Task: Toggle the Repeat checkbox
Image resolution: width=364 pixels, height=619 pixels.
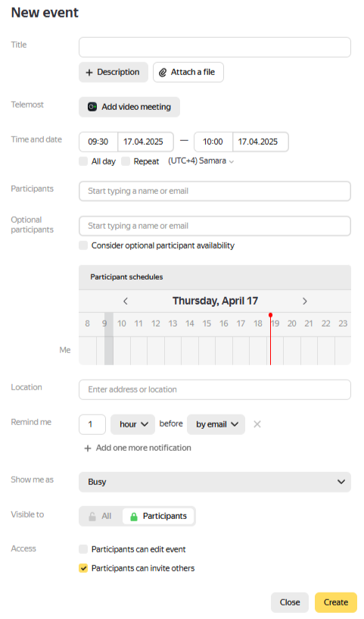Action: (126, 161)
